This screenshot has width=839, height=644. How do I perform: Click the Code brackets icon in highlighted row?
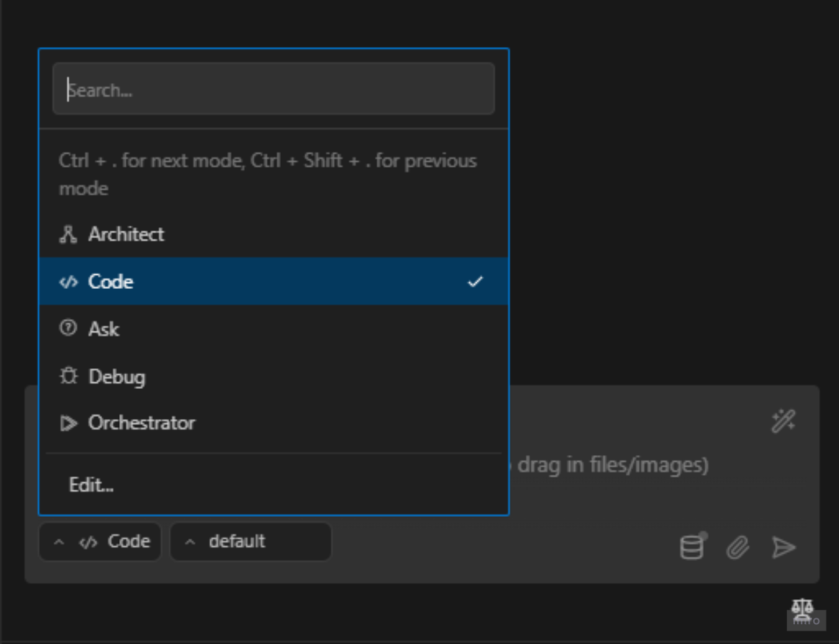[x=68, y=282]
